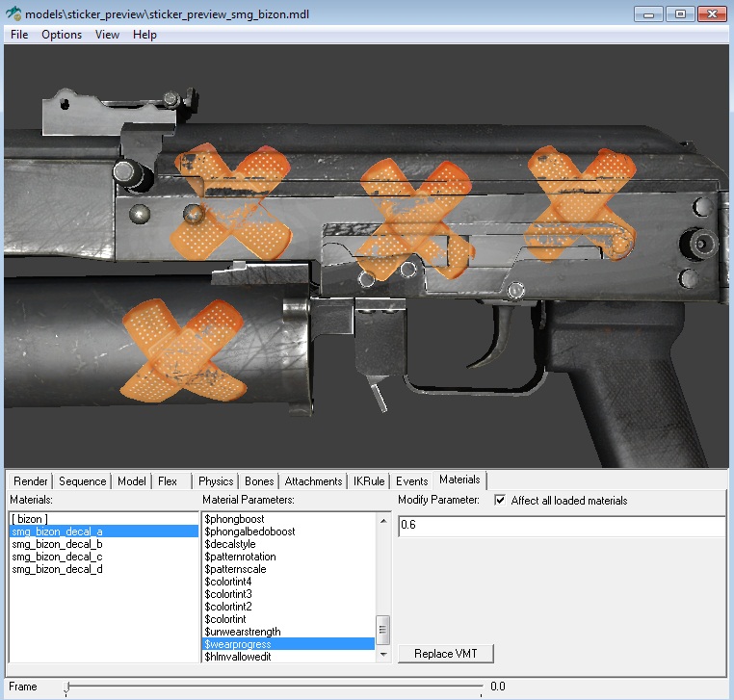Switch to the Events tab

(x=412, y=481)
